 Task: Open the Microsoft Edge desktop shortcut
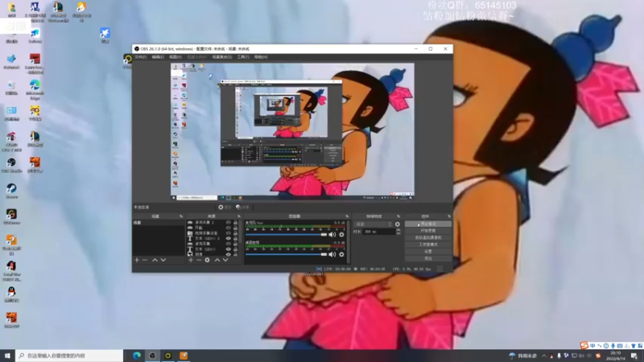click(x=35, y=89)
